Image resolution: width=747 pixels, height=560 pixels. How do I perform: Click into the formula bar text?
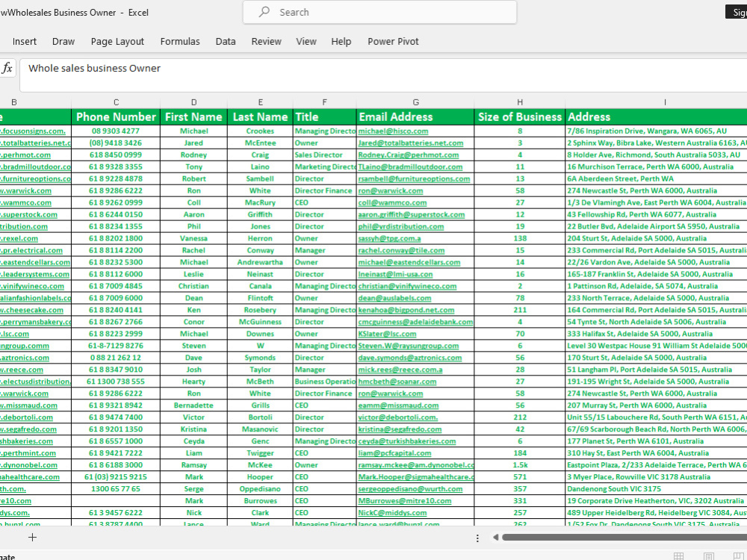click(94, 68)
